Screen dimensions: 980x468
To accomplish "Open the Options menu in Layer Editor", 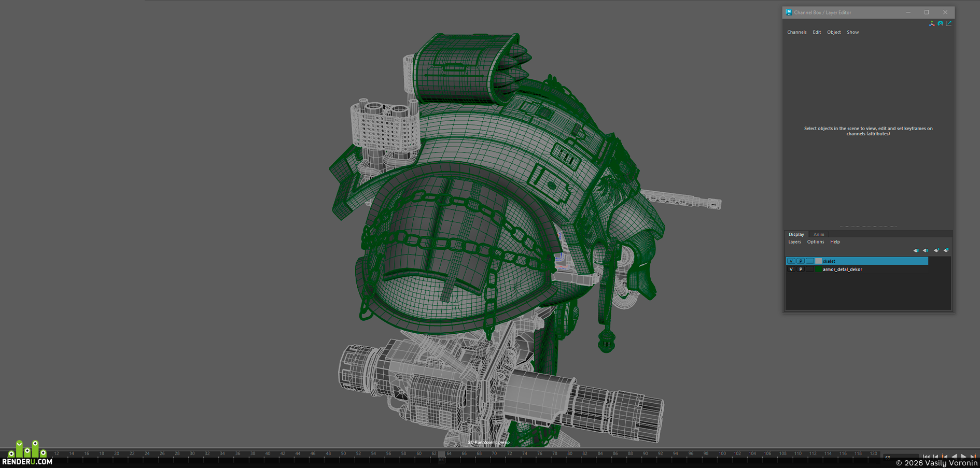I will pyautogui.click(x=816, y=242).
